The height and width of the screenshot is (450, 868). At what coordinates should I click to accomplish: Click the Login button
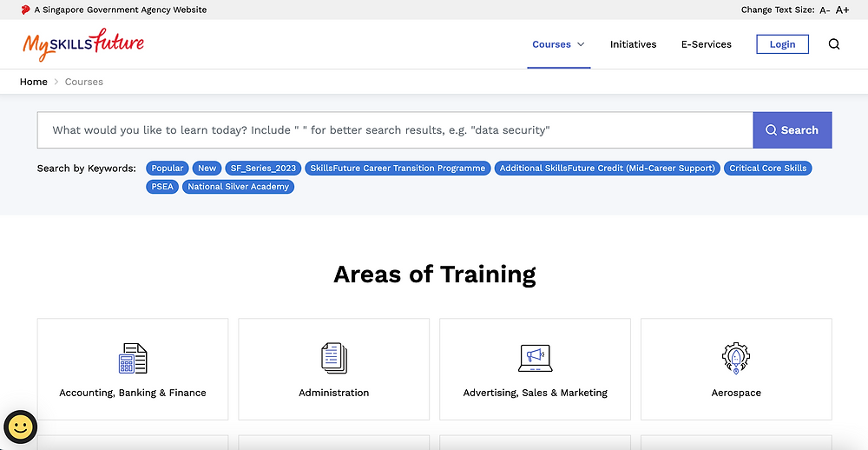tap(782, 44)
